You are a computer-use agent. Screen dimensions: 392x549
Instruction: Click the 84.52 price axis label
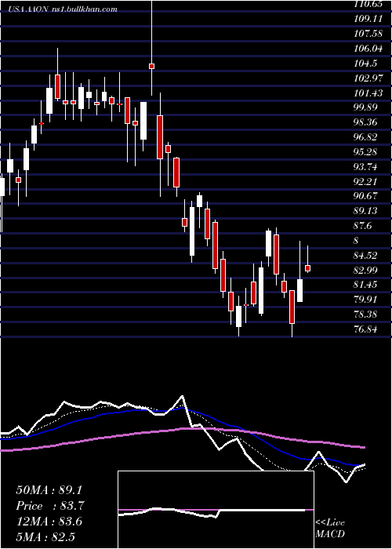point(366,255)
